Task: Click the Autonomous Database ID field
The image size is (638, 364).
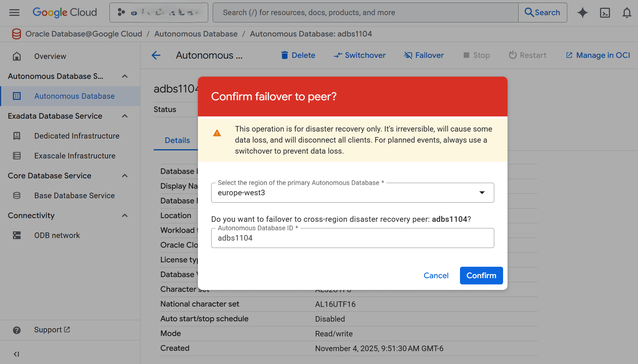Action: click(x=352, y=238)
